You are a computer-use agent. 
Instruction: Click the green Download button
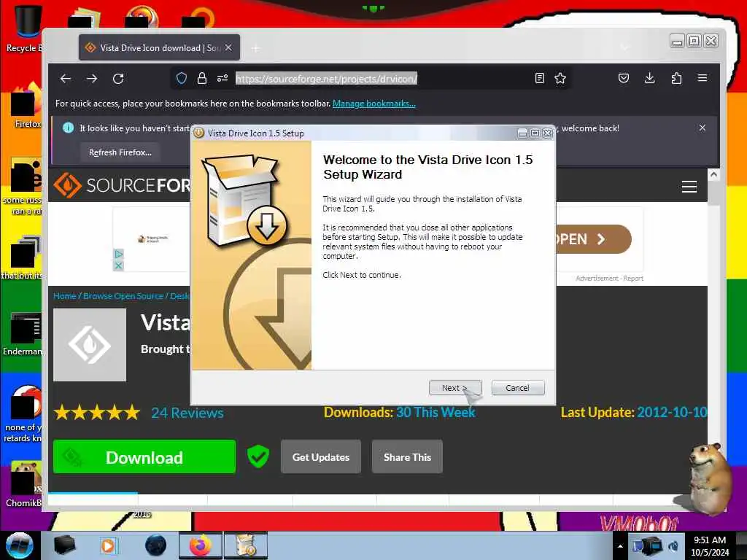click(144, 456)
